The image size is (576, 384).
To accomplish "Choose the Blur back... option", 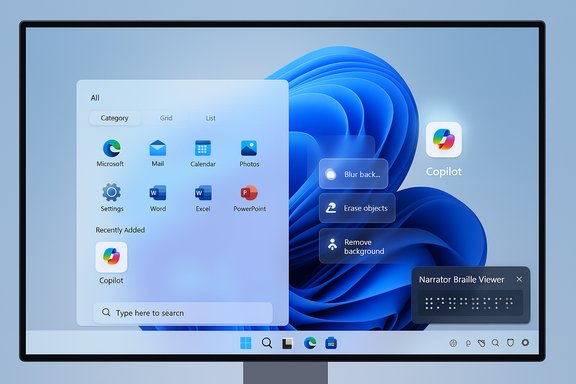I will tap(353, 174).
